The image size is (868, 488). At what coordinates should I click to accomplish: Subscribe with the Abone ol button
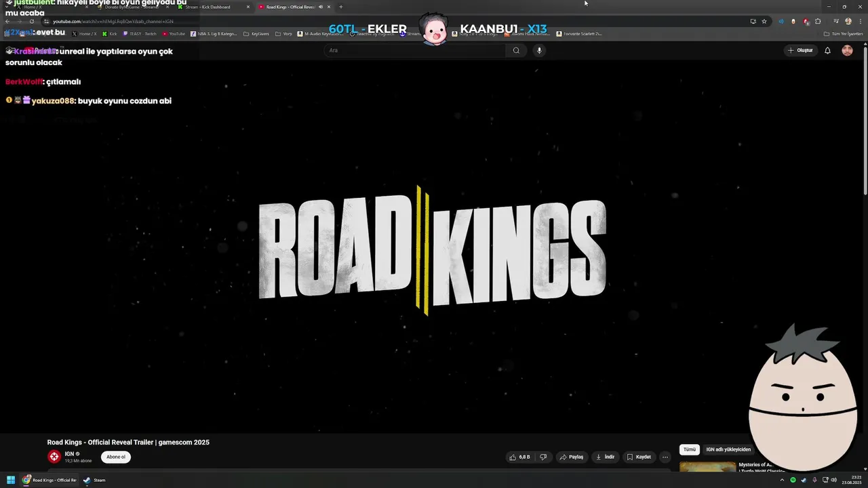click(116, 457)
